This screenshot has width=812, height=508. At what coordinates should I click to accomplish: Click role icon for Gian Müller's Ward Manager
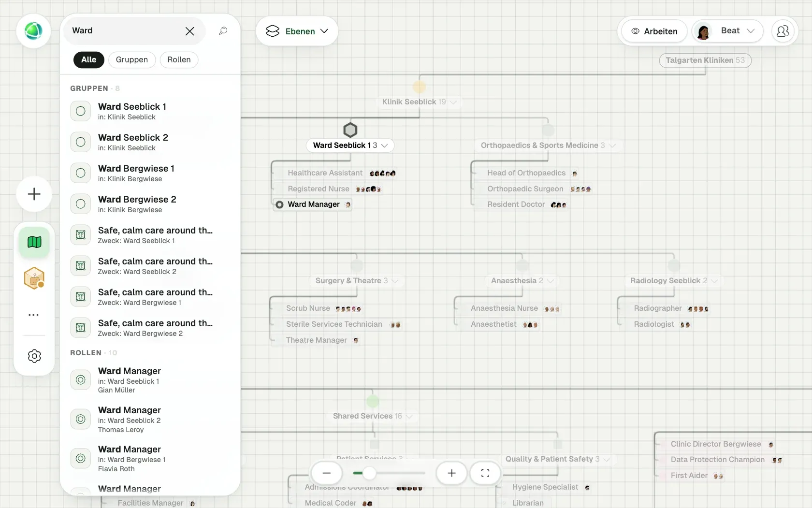[81, 380]
